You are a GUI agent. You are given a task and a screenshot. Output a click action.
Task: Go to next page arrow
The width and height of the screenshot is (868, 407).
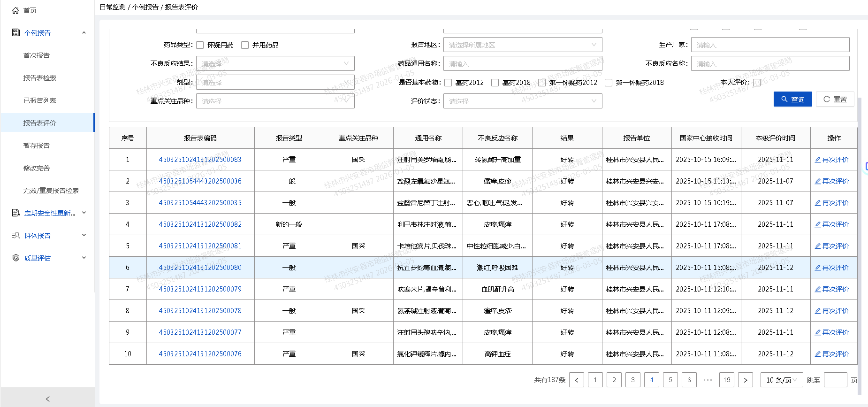(745, 380)
